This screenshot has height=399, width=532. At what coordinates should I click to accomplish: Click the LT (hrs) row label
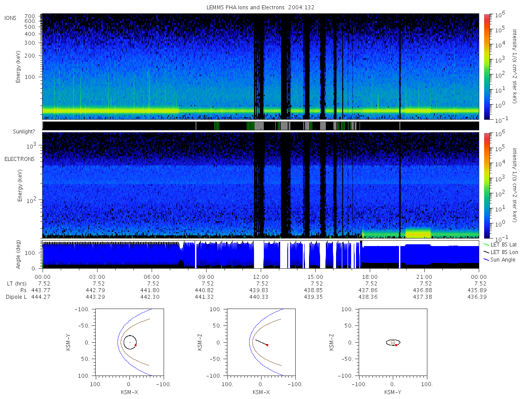pyautogui.click(x=16, y=283)
